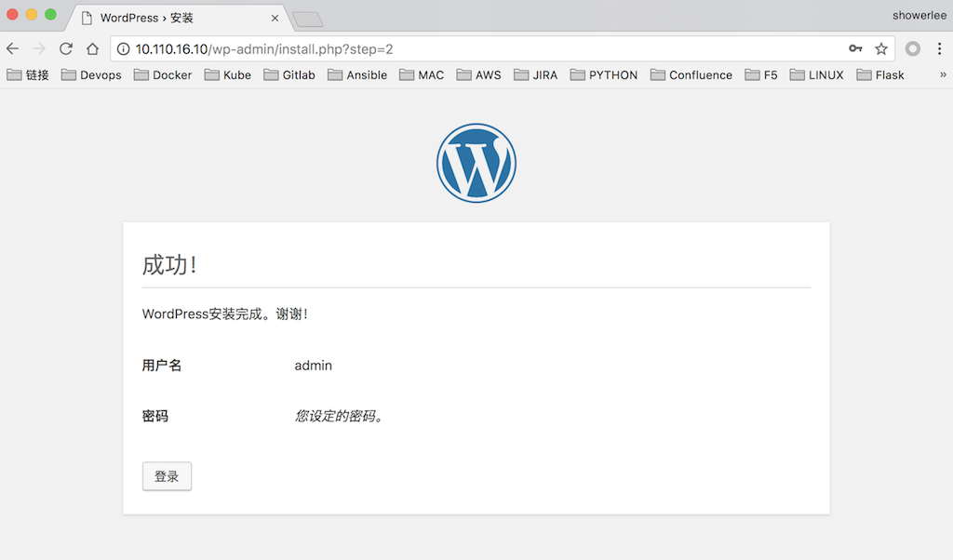Click the browser back arrow
This screenshot has width=953, height=560.
13,48
